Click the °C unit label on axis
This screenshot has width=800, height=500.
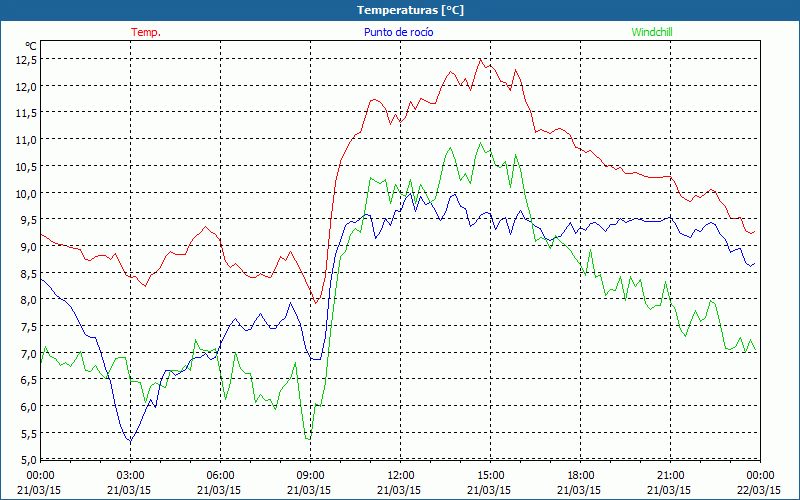pyautogui.click(x=31, y=46)
